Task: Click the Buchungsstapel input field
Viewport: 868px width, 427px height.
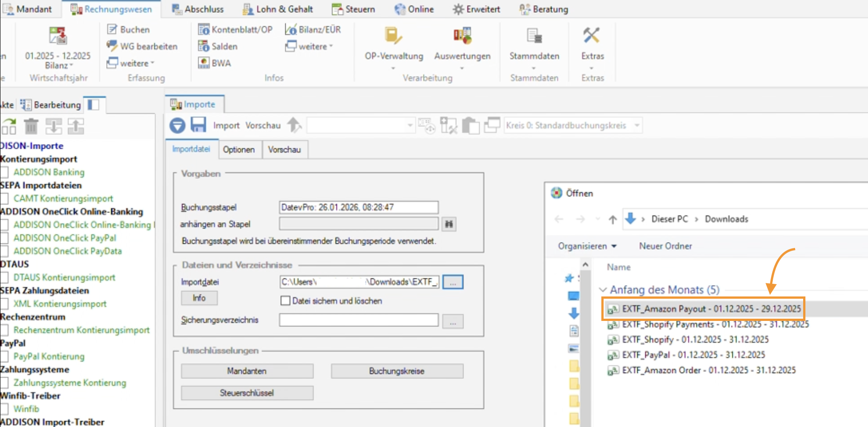Action: pyautogui.click(x=358, y=208)
